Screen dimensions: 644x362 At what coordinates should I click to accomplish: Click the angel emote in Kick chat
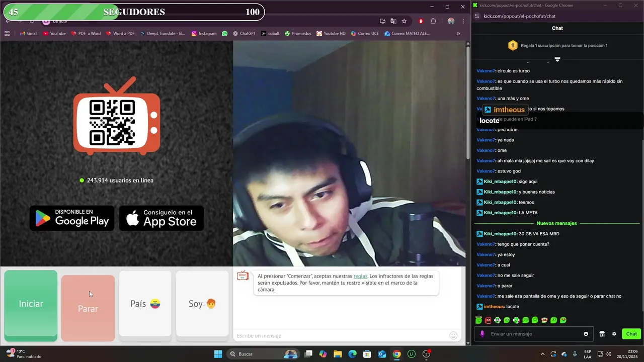point(478,320)
